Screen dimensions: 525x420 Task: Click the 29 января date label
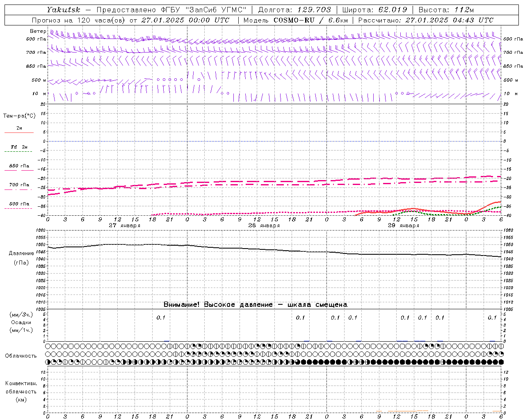403,226
